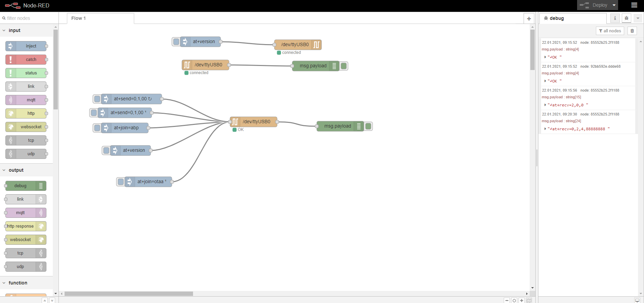Image resolution: width=644 pixels, height=303 pixels.
Task: Focus the filter nodes search field
Action: pyautogui.click(x=29, y=18)
